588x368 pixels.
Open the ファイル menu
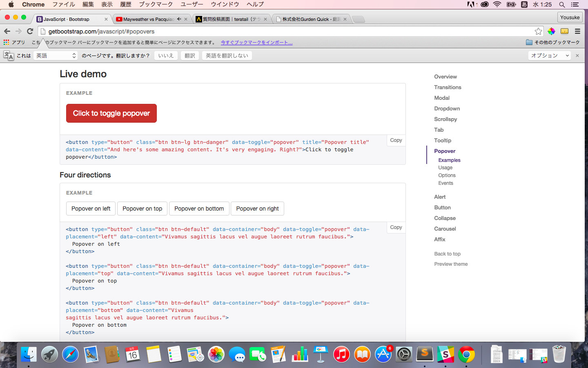(x=64, y=4)
